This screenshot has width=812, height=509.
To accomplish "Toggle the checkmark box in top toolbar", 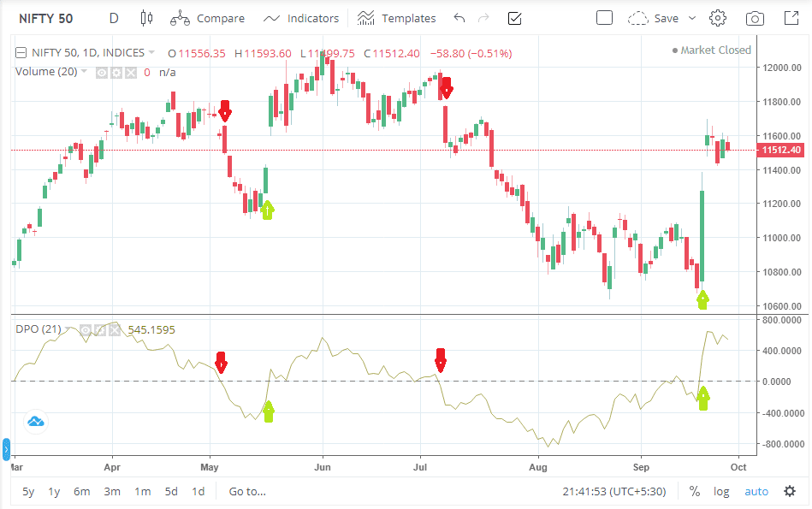I will 515,19.
